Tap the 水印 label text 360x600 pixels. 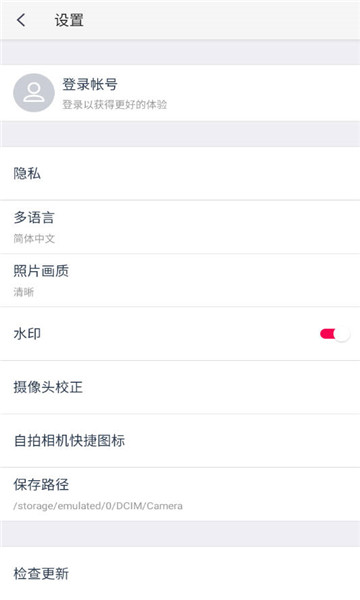coord(27,334)
